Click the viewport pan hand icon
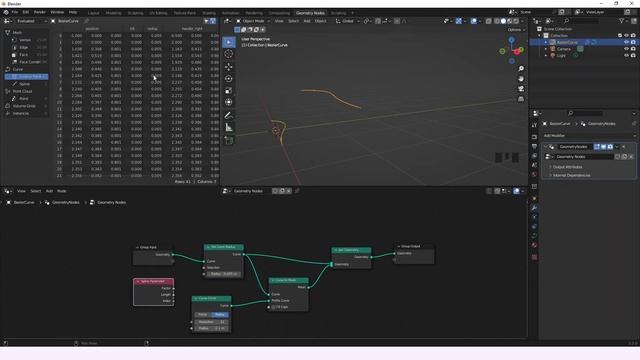This screenshot has width=640, height=360. [x=521, y=79]
